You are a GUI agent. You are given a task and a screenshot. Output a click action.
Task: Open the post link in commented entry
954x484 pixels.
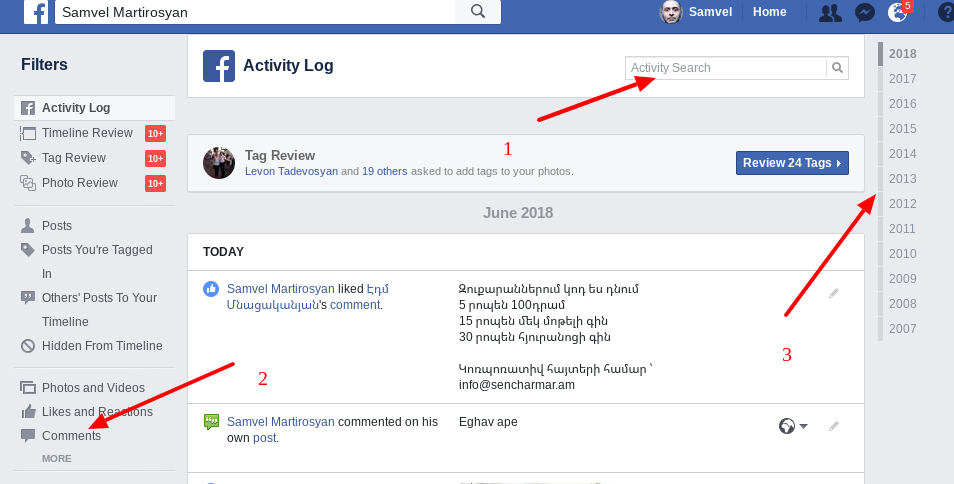click(264, 438)
